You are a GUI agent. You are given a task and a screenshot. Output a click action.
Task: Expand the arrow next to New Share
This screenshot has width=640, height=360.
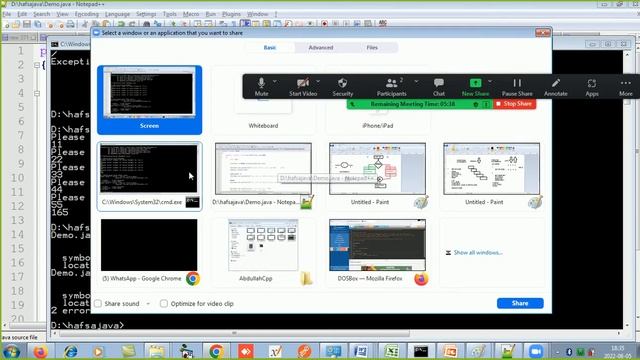click(490, 81)
